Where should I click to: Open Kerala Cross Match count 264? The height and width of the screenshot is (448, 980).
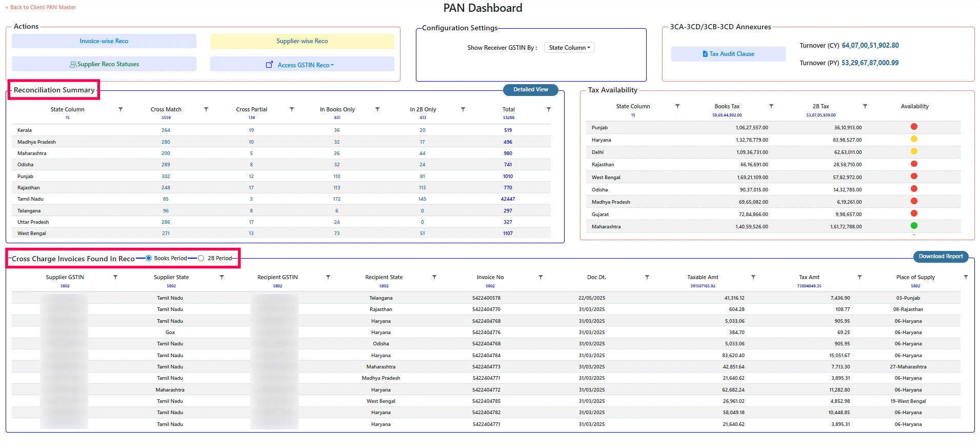tap(166, 130)
